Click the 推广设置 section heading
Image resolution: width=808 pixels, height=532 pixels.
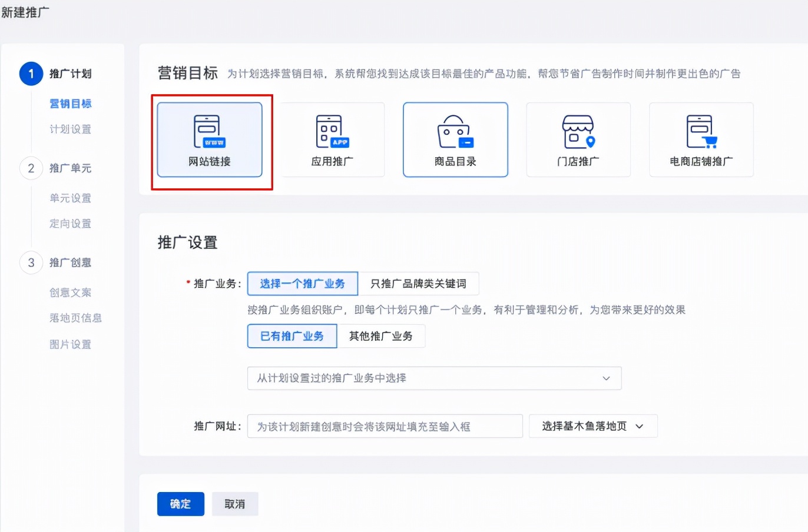click(188, 242)
